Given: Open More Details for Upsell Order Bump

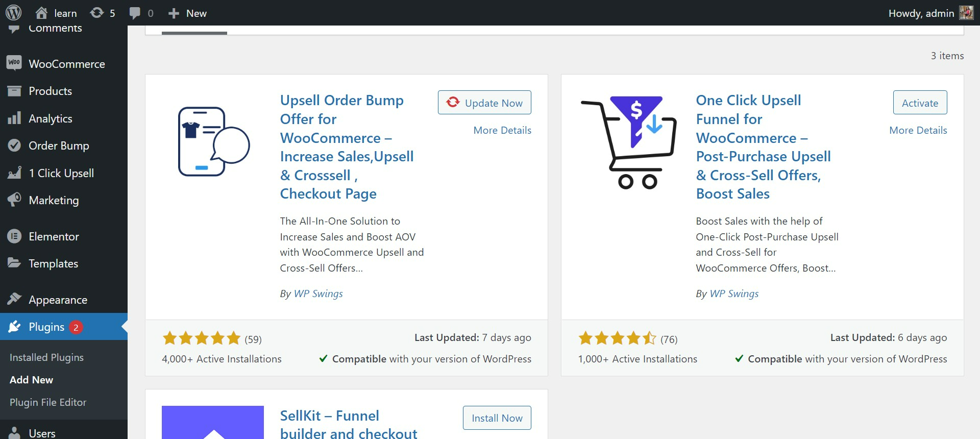Looking at the screenshot, I should coord(502,130).
